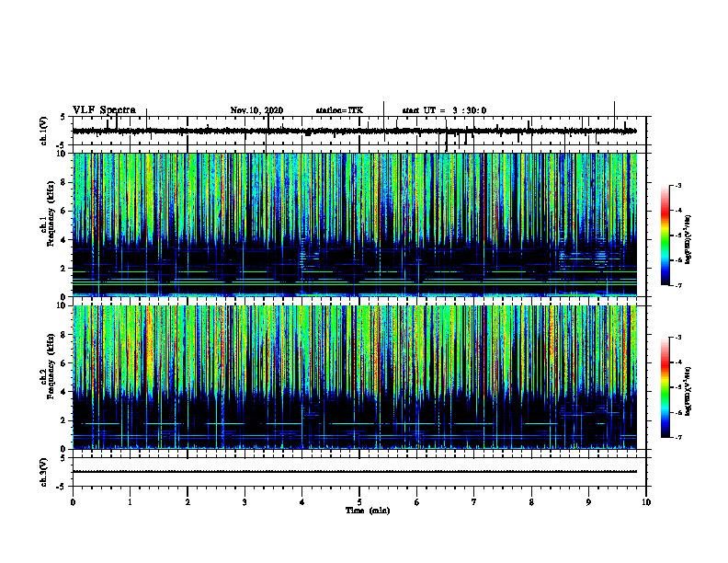Click the 4 kHz tick label on ch.1
Screen dimensions: 728x563
pyautogui.click(x=63, y=240)
